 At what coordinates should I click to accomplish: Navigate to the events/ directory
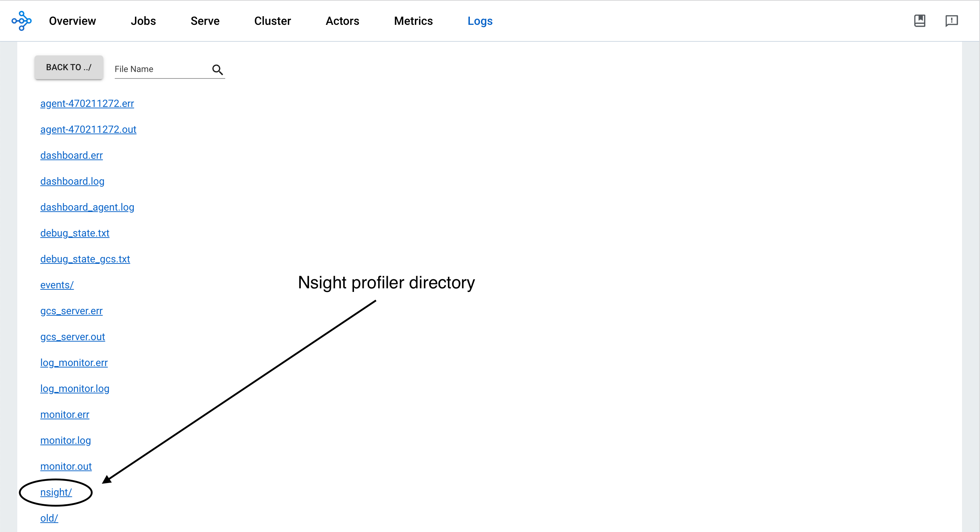point(56,284)
